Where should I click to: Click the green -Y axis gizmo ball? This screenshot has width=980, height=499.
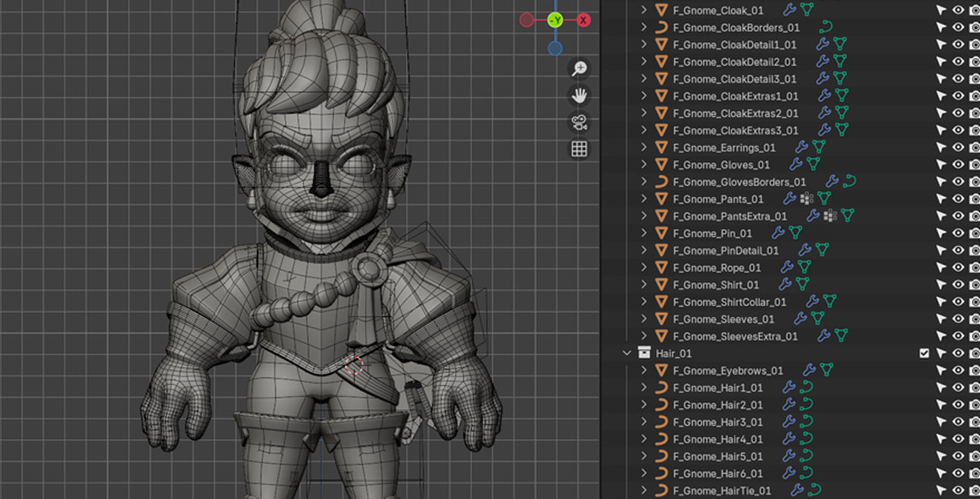pos(555,20)
